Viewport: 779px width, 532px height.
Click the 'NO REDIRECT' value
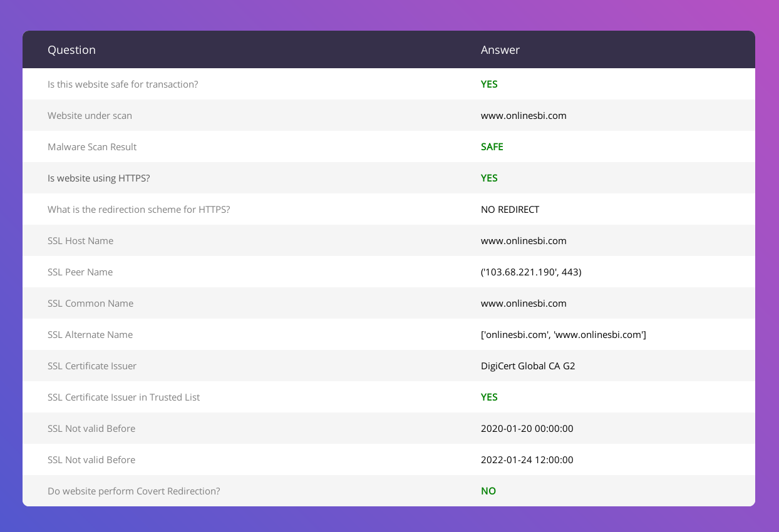[510, 209]
